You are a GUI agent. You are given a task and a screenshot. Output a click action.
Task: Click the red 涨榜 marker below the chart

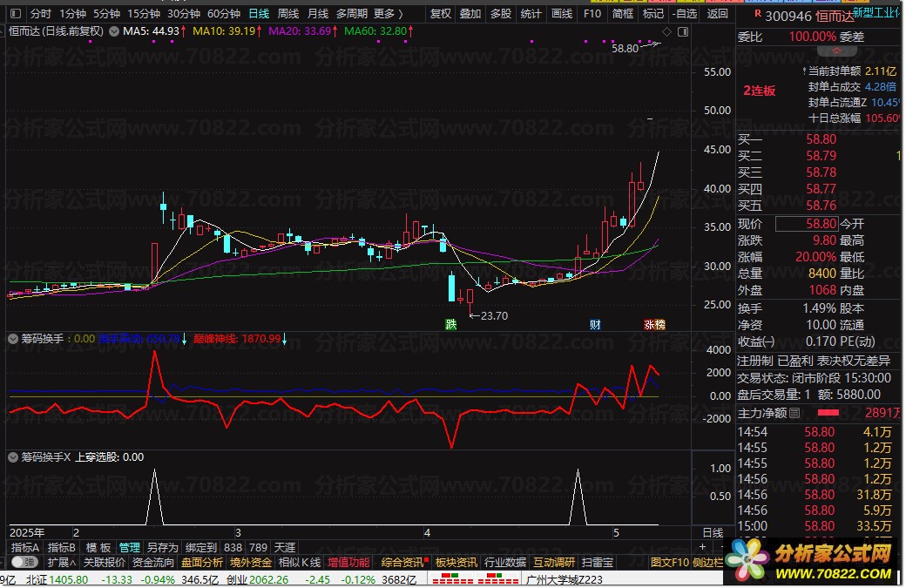click(x=654, y=325)
